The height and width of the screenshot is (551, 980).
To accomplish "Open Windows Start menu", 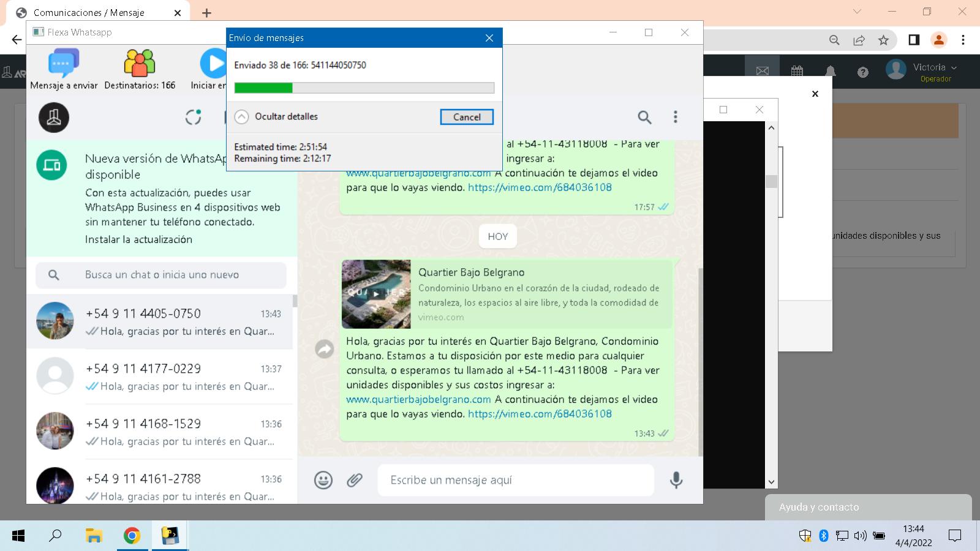I will [18, 536].
